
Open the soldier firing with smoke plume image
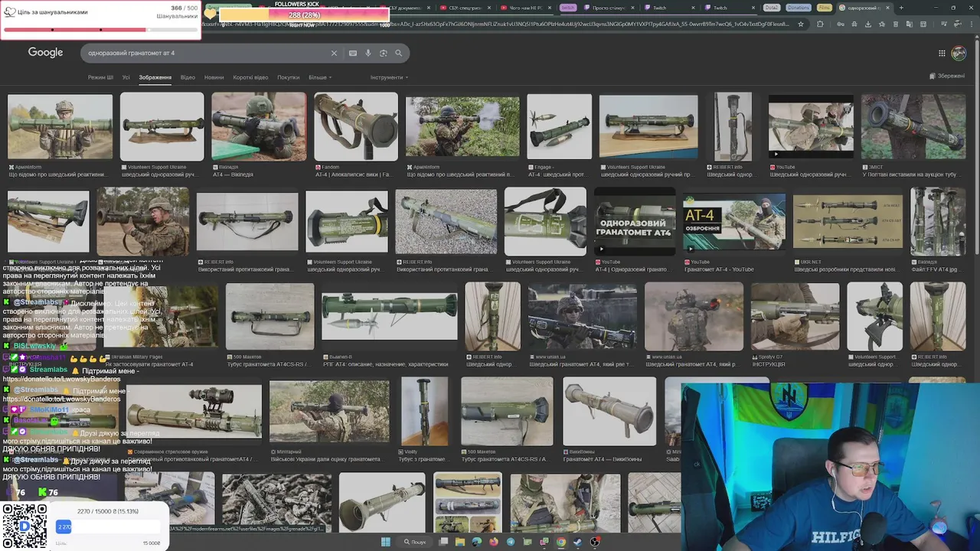coord(462,127)
